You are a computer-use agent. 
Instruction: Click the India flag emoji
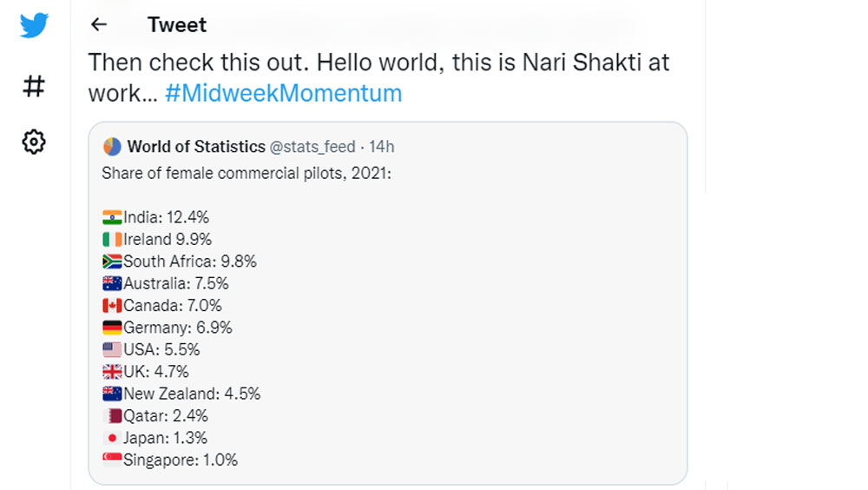(x=112, y=217)
